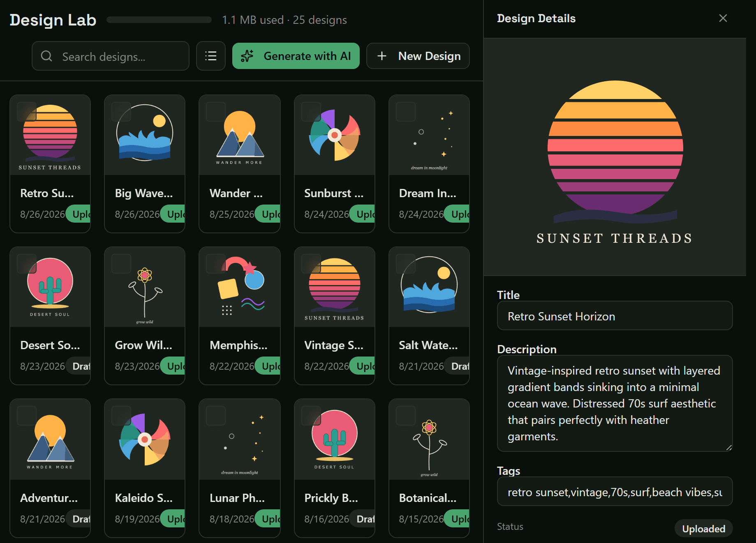Open the Adventur... mountain thumbnail
The width and height of the screenshot is (756, 543).
[x=50, y=439]
